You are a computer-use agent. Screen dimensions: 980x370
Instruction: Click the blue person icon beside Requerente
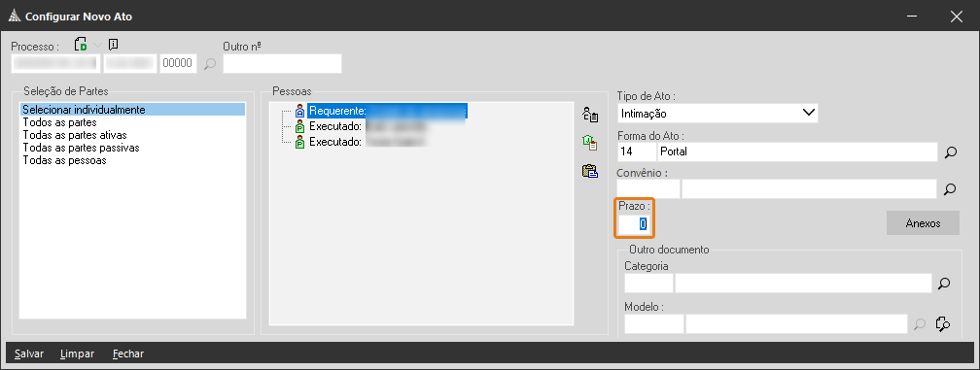point(300,111)
